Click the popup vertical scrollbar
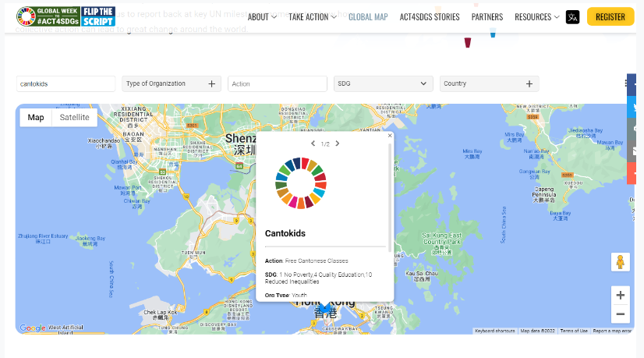 tap(390, 197)
